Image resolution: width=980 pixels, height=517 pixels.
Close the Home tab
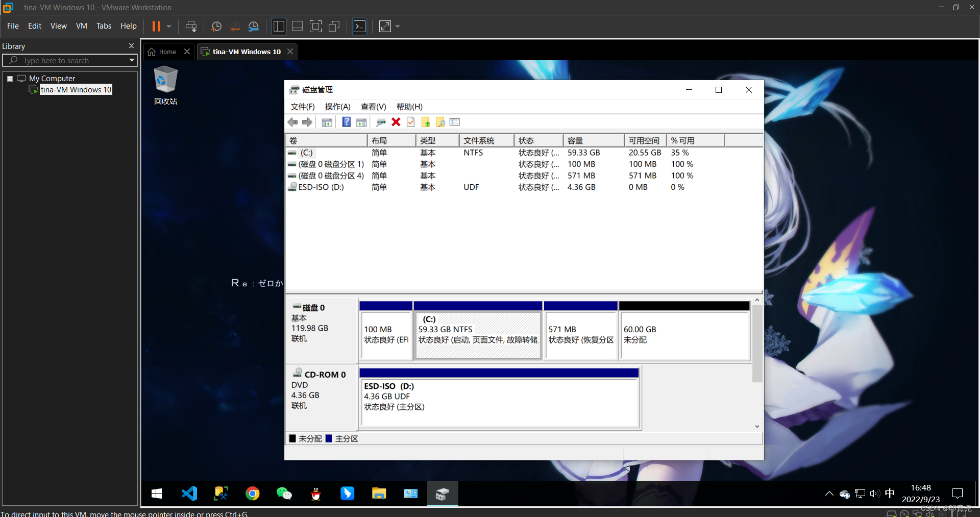(x=187, y=52)
